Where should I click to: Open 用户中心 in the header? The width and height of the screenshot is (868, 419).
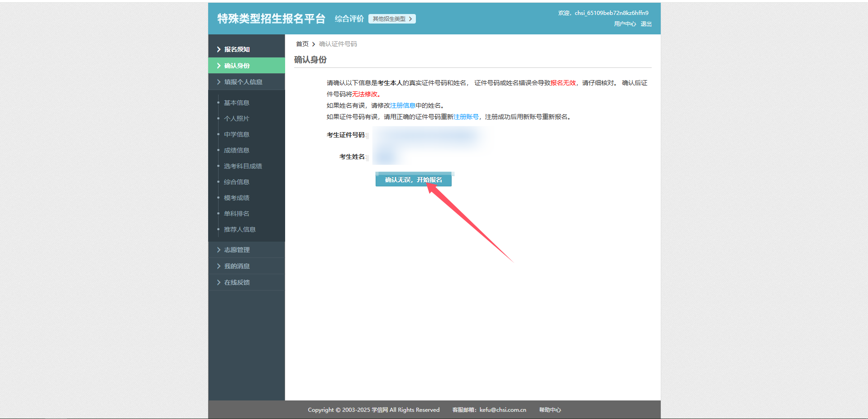pos(625,24)
